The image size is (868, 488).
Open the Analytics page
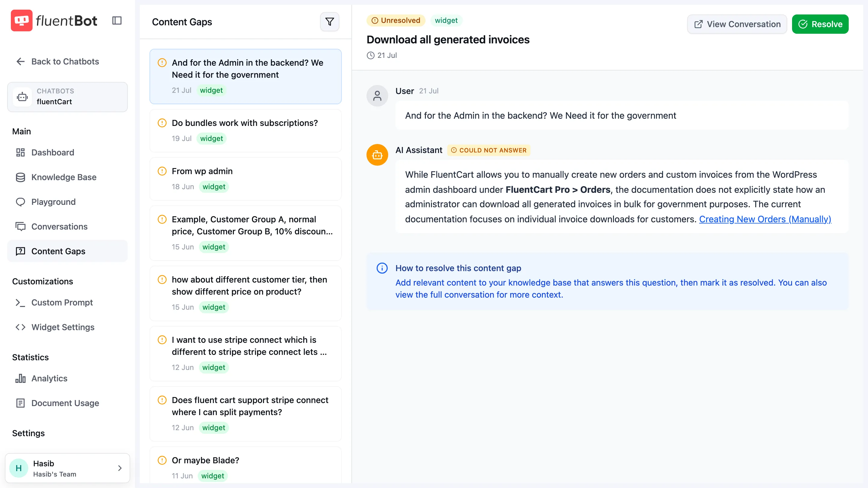point(68,378)
